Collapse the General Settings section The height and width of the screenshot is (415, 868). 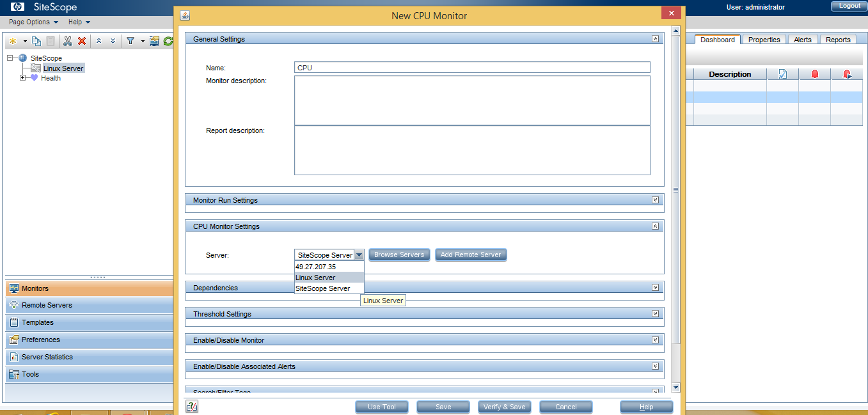[655, 39]
